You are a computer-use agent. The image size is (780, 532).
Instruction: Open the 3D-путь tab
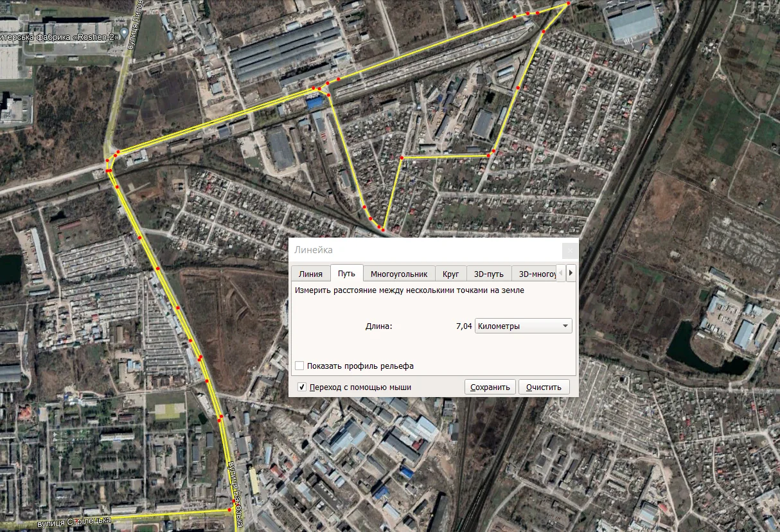point(489,274)
